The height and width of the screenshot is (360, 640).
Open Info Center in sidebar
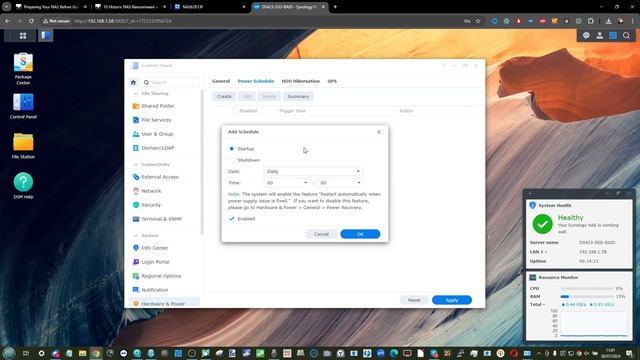tap(155, 248)
